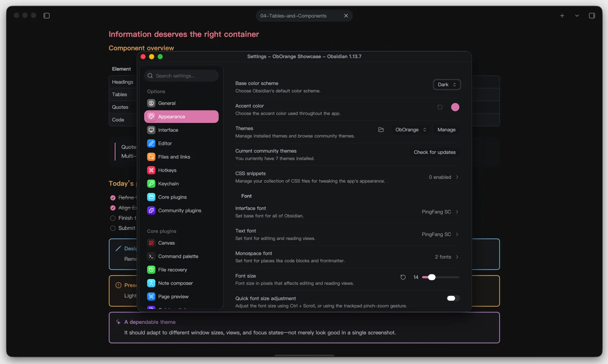Click the pencil icon in Design callout
This screenshot has width=608, height=364.
click(118, 249)
